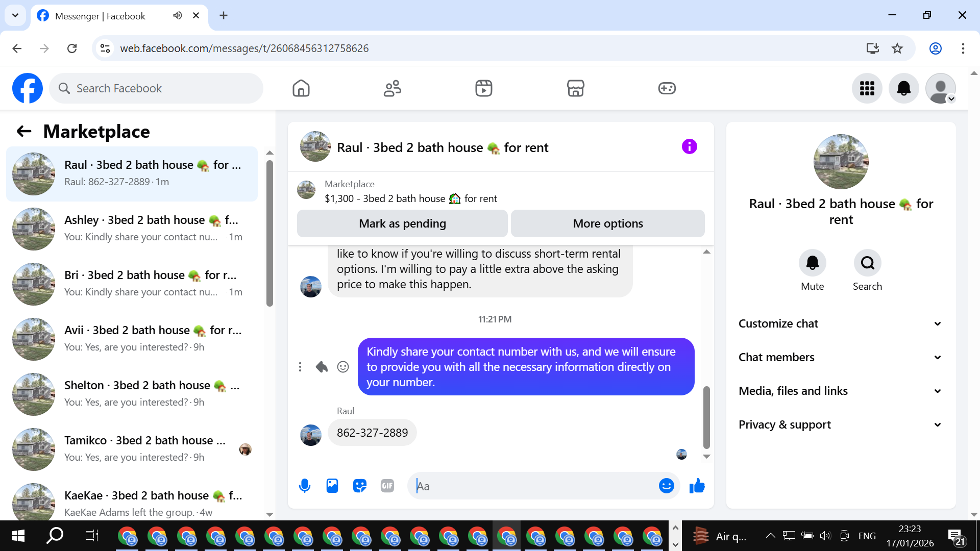The width and height of the screenshot is (980, 551).
Task: Open the emoji picker in message box
Action: click(x=666, y=486)
